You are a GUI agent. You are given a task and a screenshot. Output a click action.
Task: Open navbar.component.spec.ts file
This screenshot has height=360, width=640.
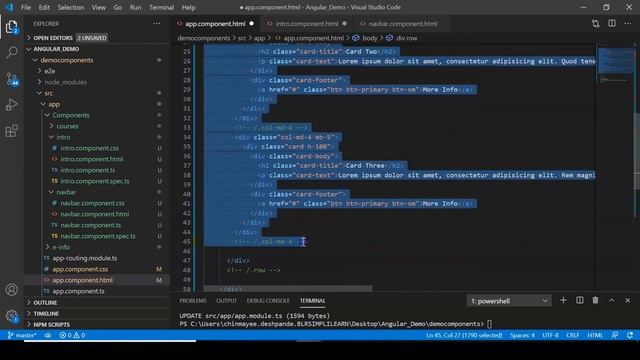click(98, 236)
